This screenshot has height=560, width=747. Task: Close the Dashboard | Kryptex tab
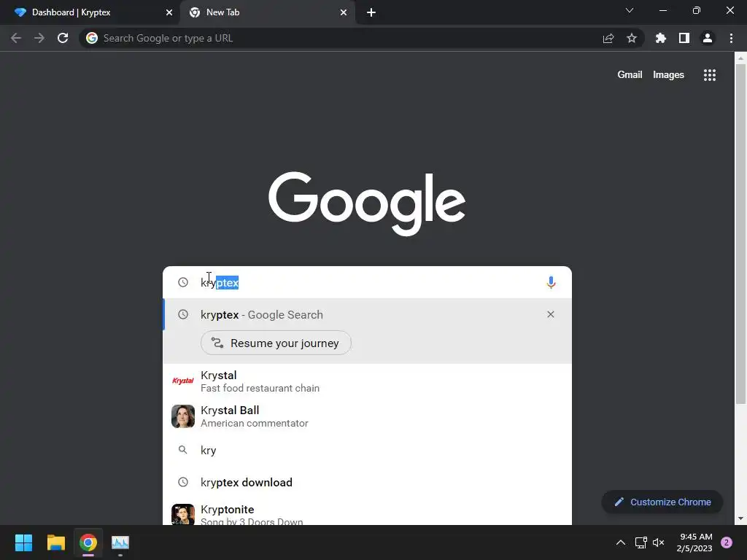click(x=169, y=12)
